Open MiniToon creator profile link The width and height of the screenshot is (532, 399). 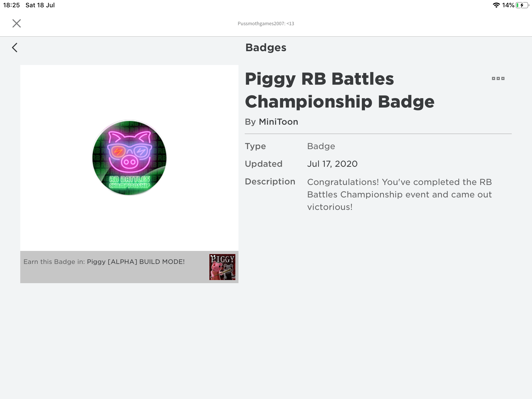(x=278, y=122)
